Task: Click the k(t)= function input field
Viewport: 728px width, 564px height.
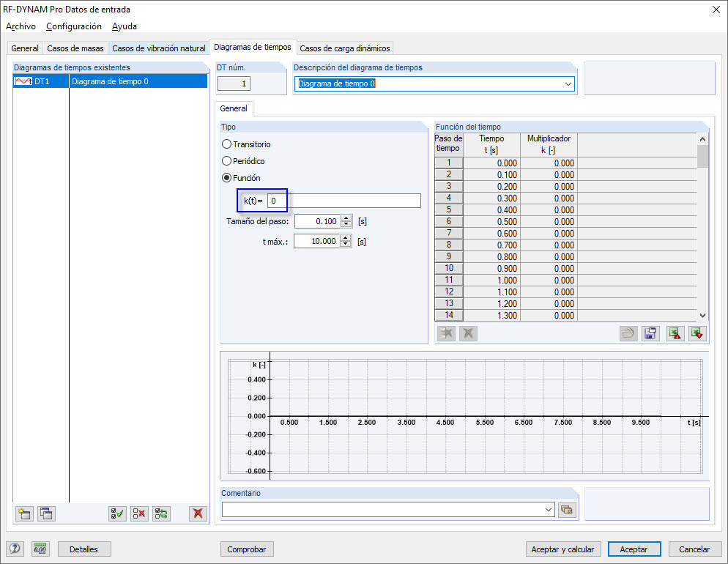Action: [344, 201]
